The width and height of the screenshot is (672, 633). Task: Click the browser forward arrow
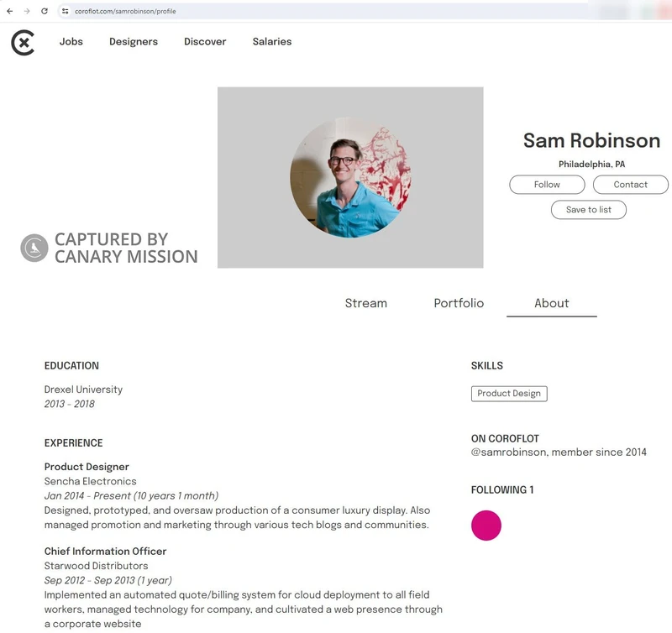pyautogui.click(x=27, y=11)
